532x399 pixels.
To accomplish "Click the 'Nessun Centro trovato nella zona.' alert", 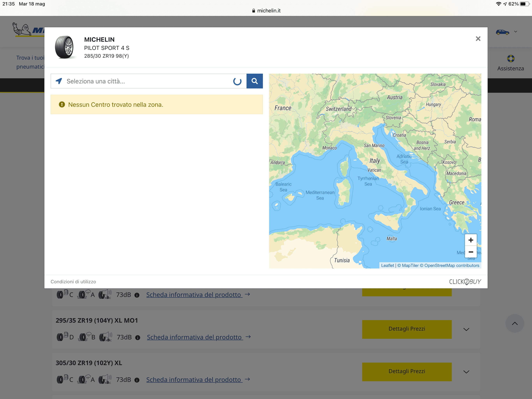I will [x=157, y=104].
